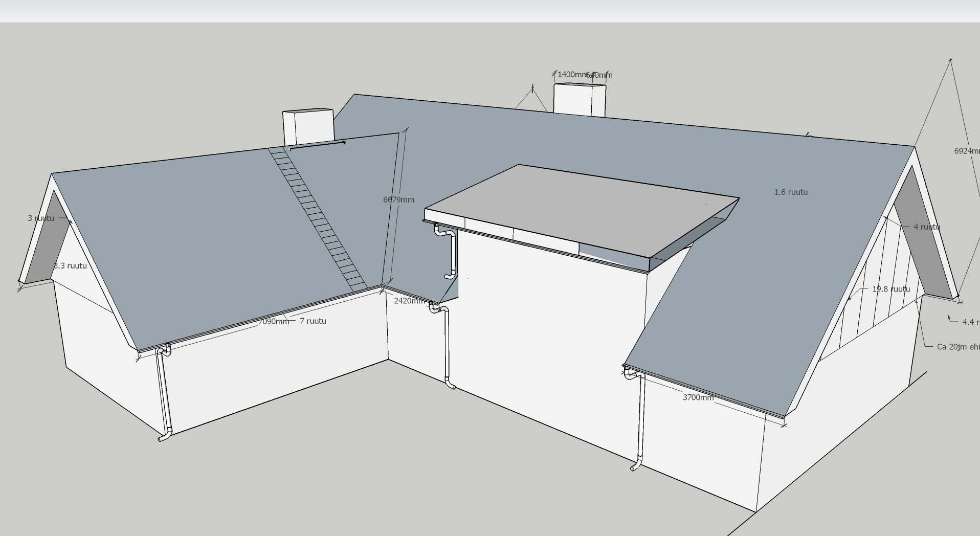Screen dimensions: 980x536
Task: Select the '3 ruutu' label on left gable
Action: click(41, 218)
